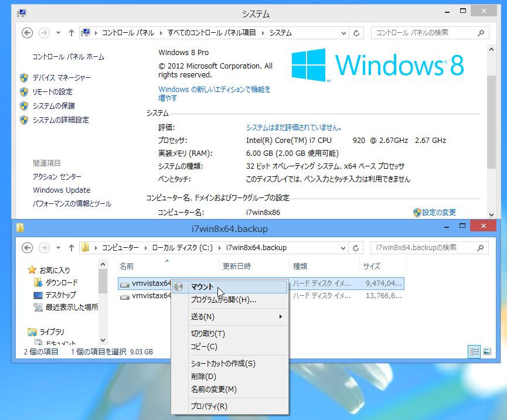Click the System window title bar icon
This screenshot has width=507, height=420.
(x=21, y=13)
